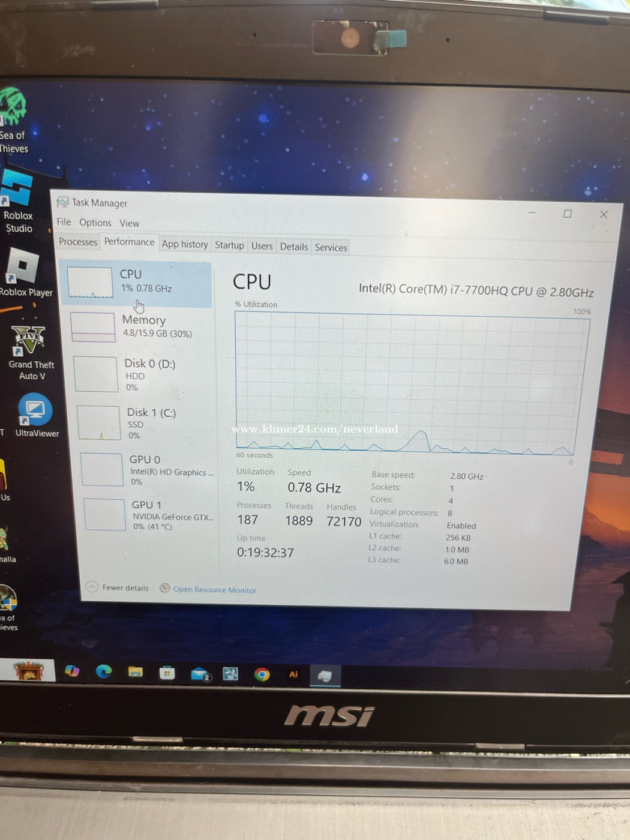630x840 pixels.
Task: Open the taskbar icon right of Mail
Action: click(x=230, y=674)
